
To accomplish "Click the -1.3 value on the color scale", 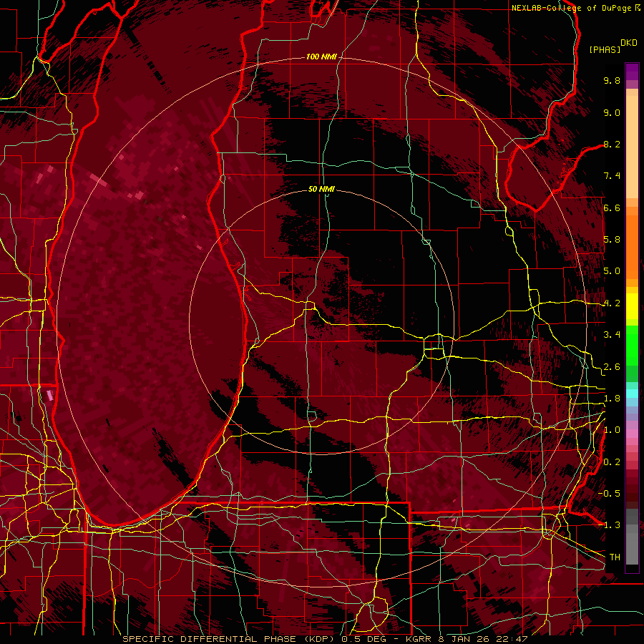I will coord(610,525).
